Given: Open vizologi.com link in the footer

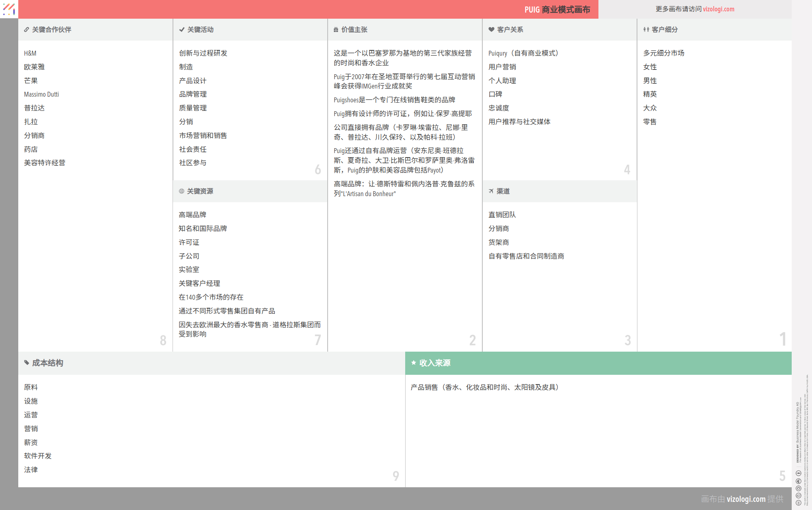Looking at the screenshot, I should pyautogui.click(x=746, y=499).
